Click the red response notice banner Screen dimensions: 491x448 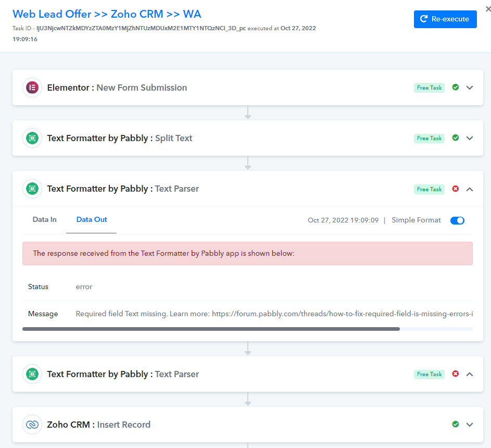[247, 253]
